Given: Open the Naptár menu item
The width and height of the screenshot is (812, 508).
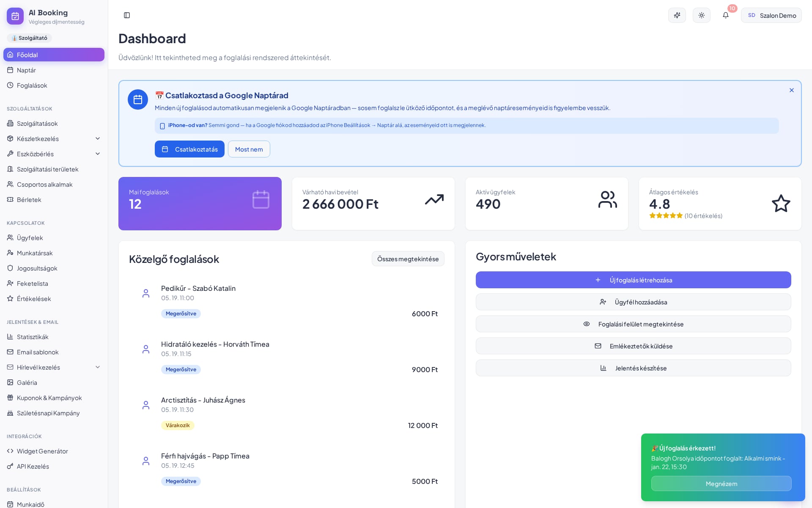Looking at the screenshot, I should pos(54,70).
